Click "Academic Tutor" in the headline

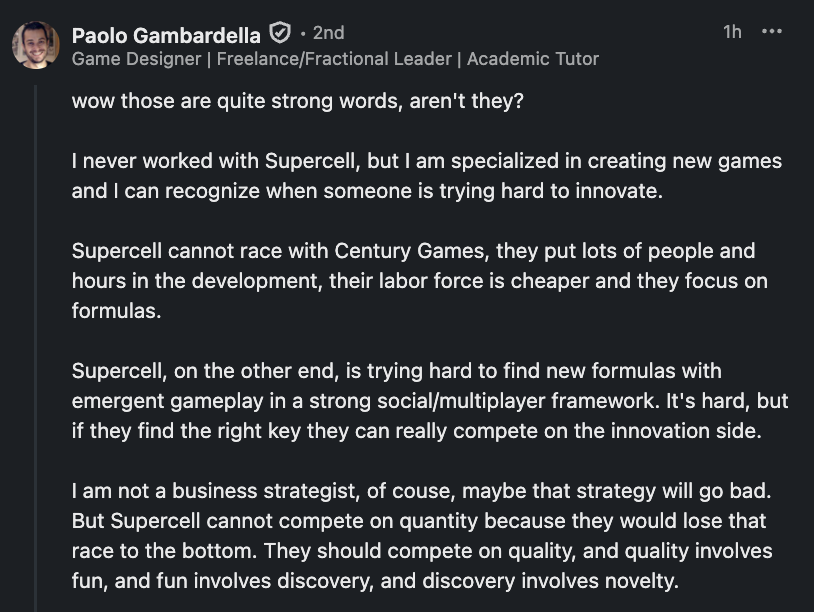tap(532, 59)
